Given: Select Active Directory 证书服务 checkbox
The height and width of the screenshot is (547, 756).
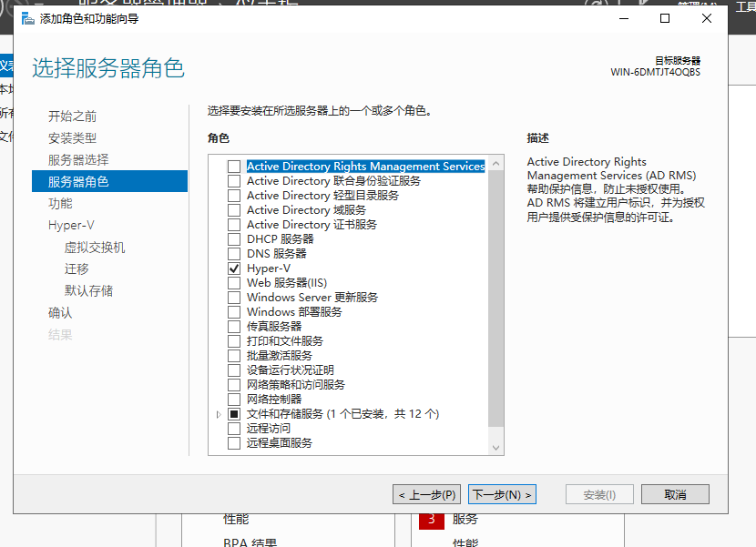Looking at the screenshot, I should click(x=234, y=225).
